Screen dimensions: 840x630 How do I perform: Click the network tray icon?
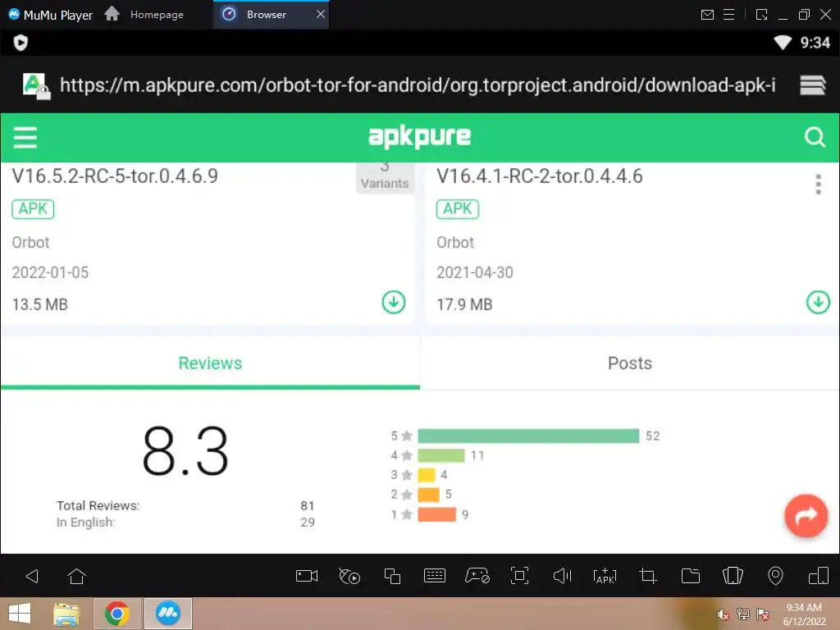[743, 614]
